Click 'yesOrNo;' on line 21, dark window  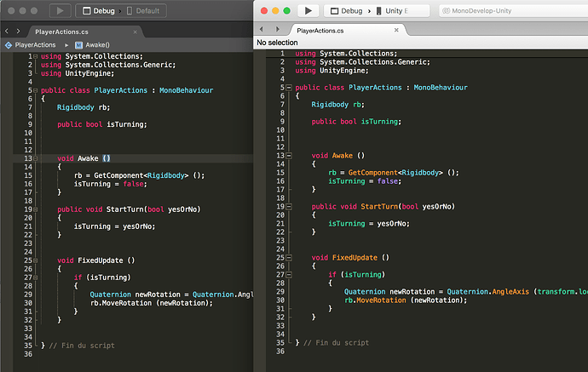139,226
